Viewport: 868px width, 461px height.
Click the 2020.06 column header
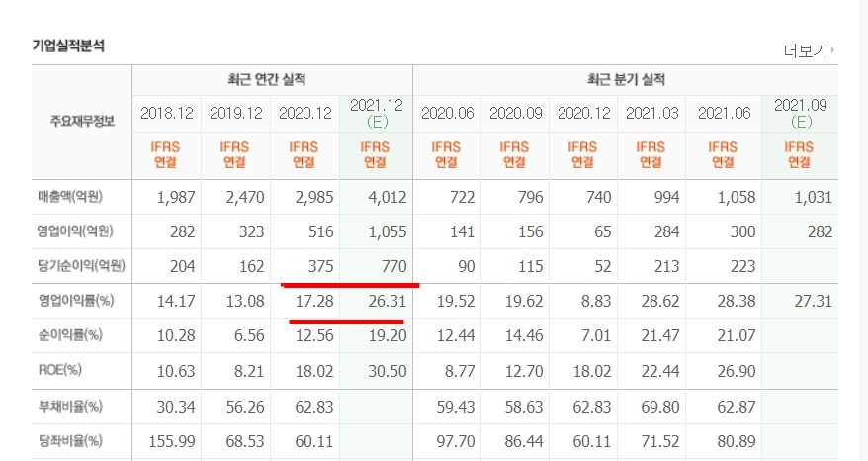pyautogui.click(x=447, y=113)
